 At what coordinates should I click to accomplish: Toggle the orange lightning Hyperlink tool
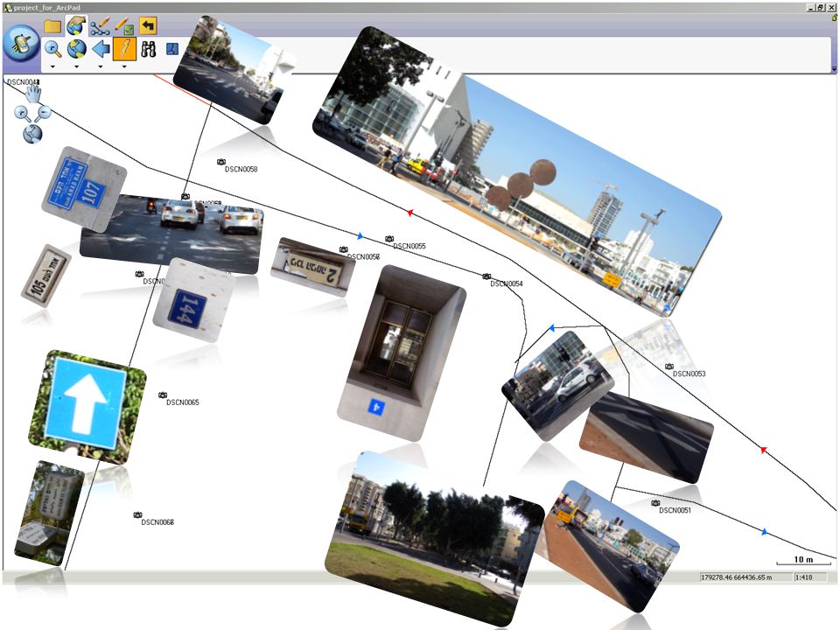124,49
